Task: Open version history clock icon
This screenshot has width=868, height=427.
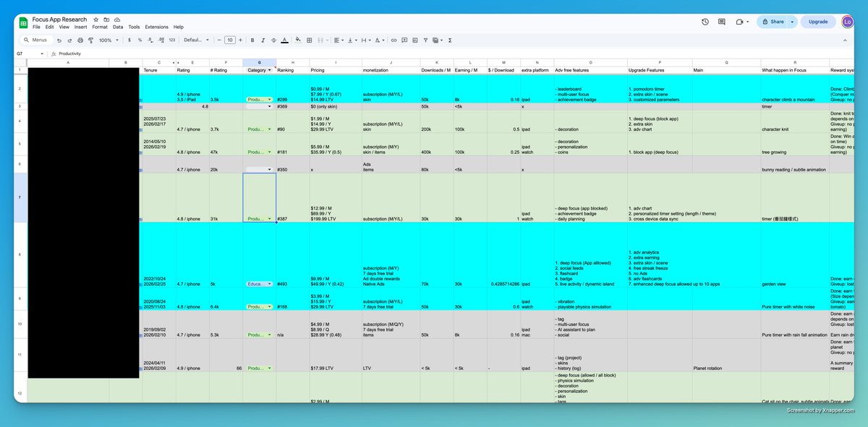Action: (x=705, y=22)
